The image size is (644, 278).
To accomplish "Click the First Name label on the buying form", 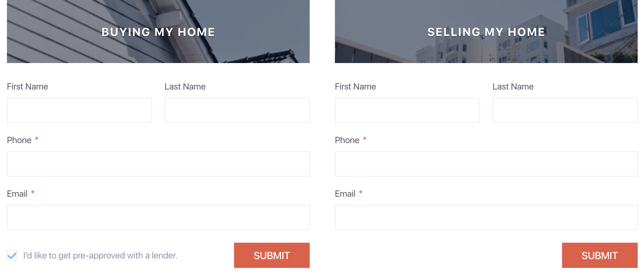I will point(27,86).
